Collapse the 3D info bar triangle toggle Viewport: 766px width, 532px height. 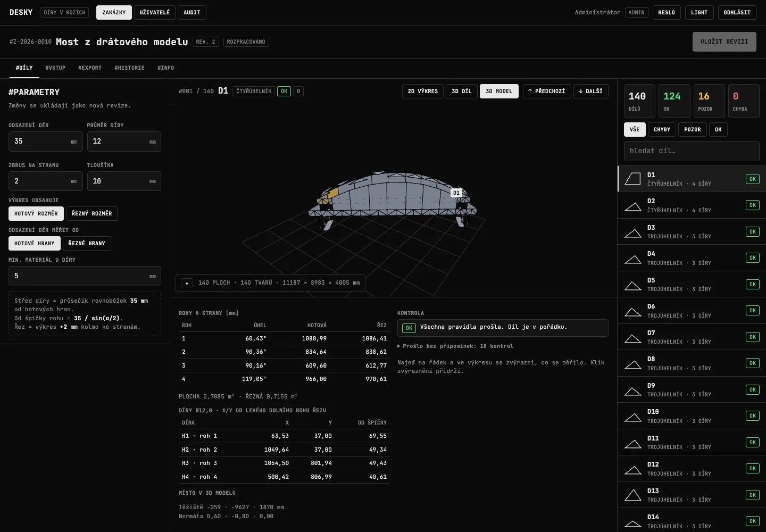187,283
